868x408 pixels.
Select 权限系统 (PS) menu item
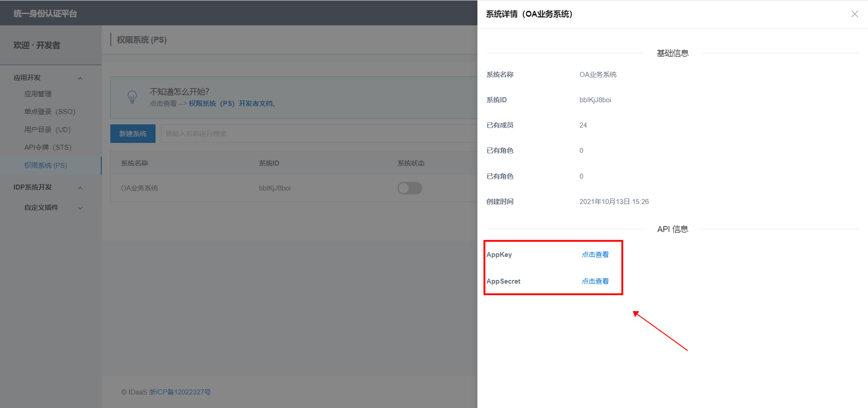click(46, 166)
